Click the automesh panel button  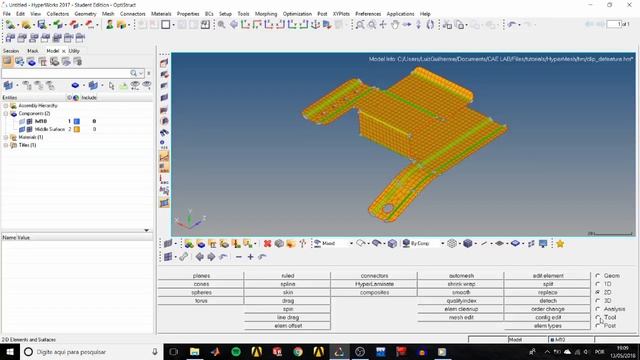pyautogui.click(x=461, y=276)
